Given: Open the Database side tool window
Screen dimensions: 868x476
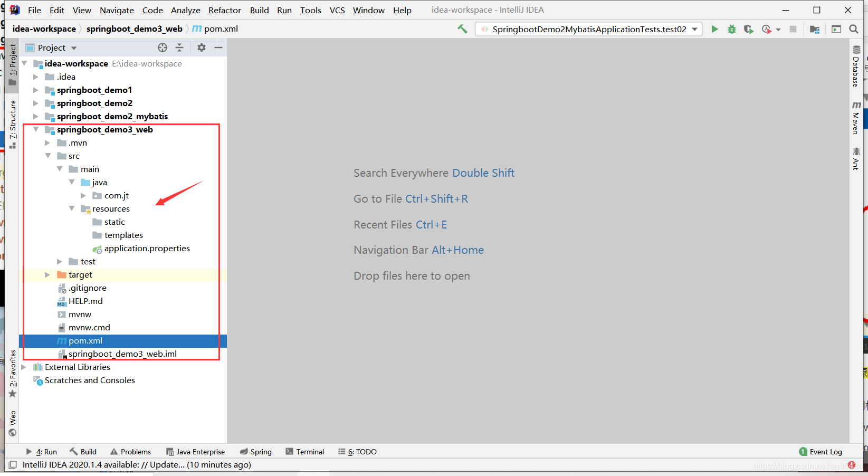Looking at the screenshot, I should [x=856, y=66].
